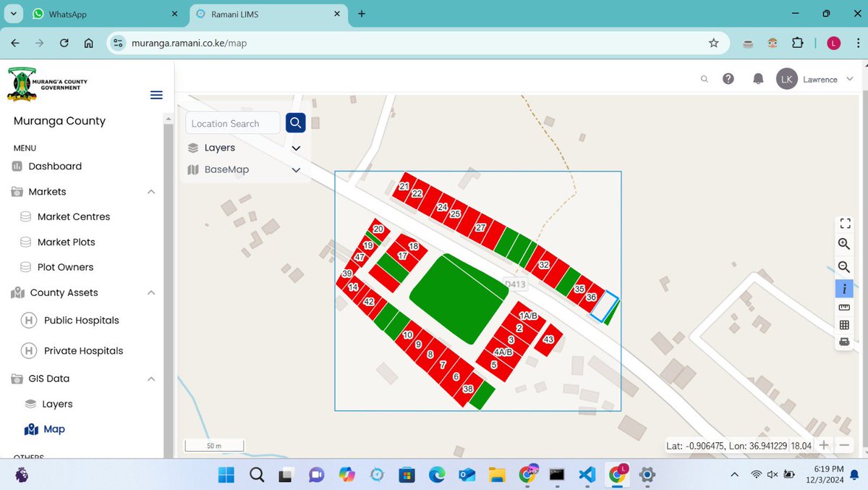Select red plot 21 on map
This screenshot has width=868, height=490.
coord(404,187)
